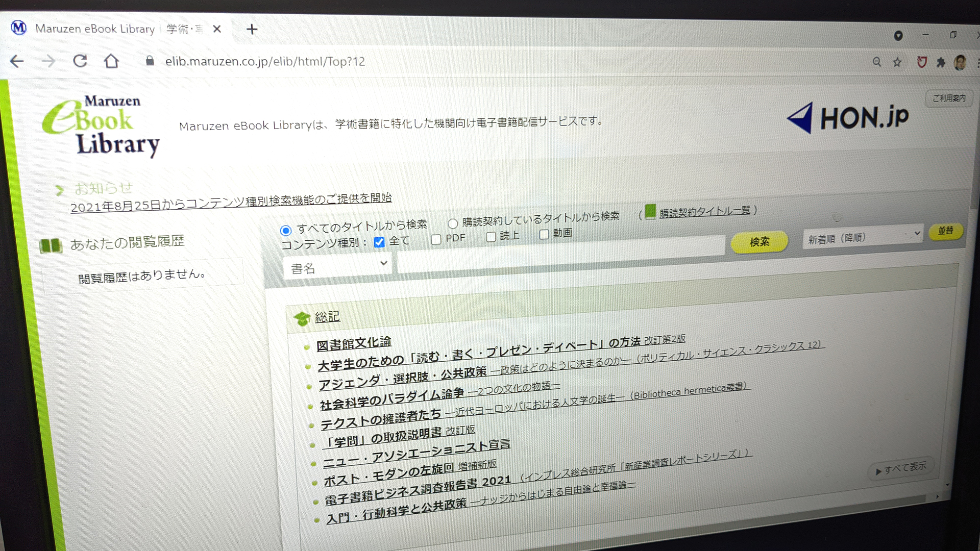Bookmark this page with the star icon
This screenshot has height=551, width=980.
point(897,62)
